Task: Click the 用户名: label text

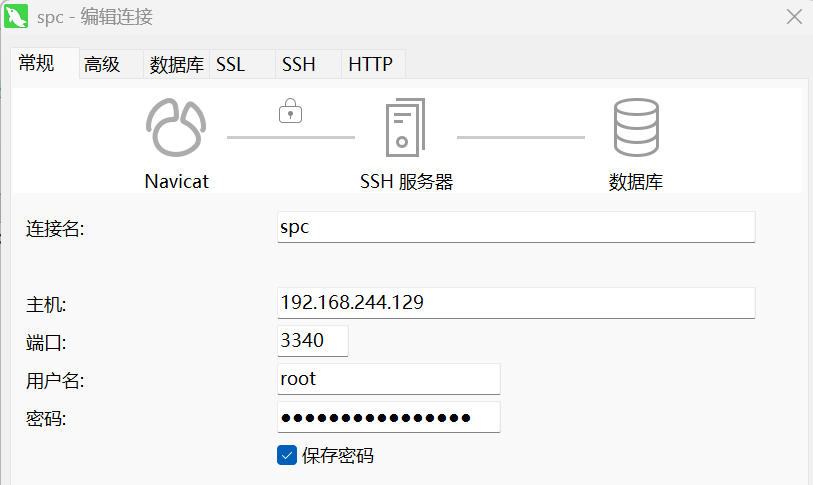Action: 55,380
